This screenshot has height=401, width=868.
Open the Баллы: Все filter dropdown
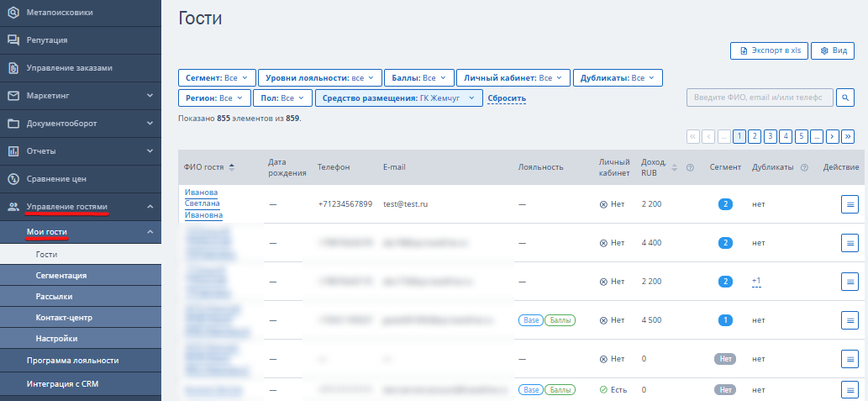pos(419,78)
